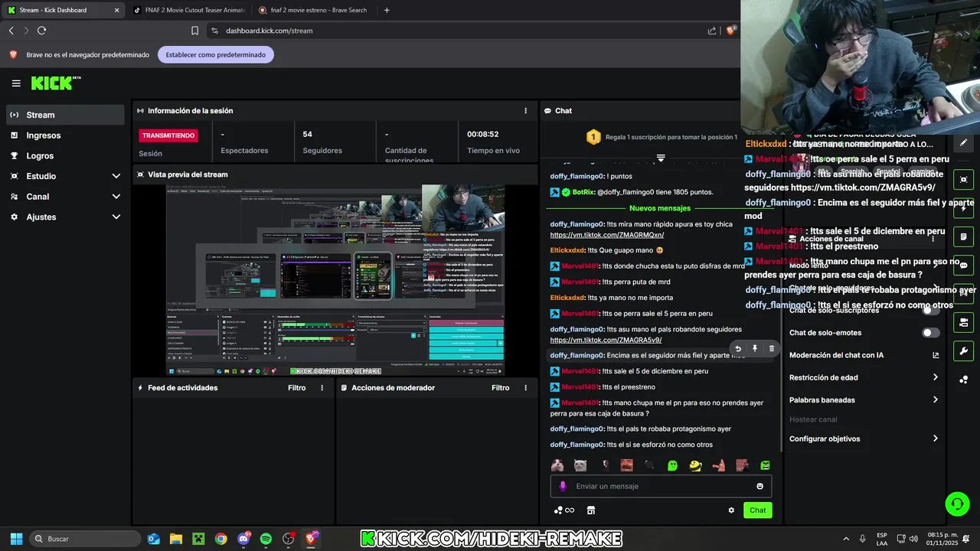Expand the Ajustes sidebar section
Image resolution: width=980 pixels, height=551 pixels.
(x=65, y=217)
